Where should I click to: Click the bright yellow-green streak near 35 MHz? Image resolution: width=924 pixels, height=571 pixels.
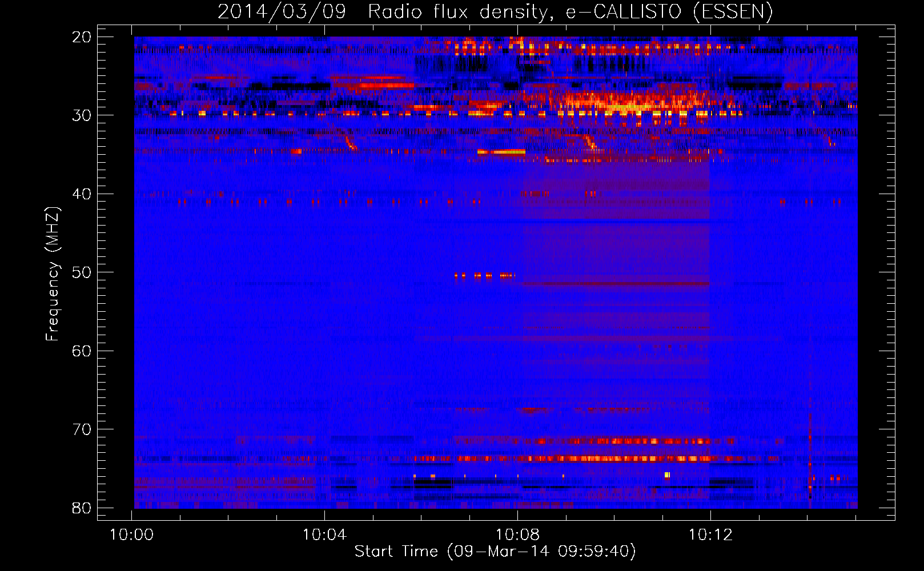(x=501, y=152)
